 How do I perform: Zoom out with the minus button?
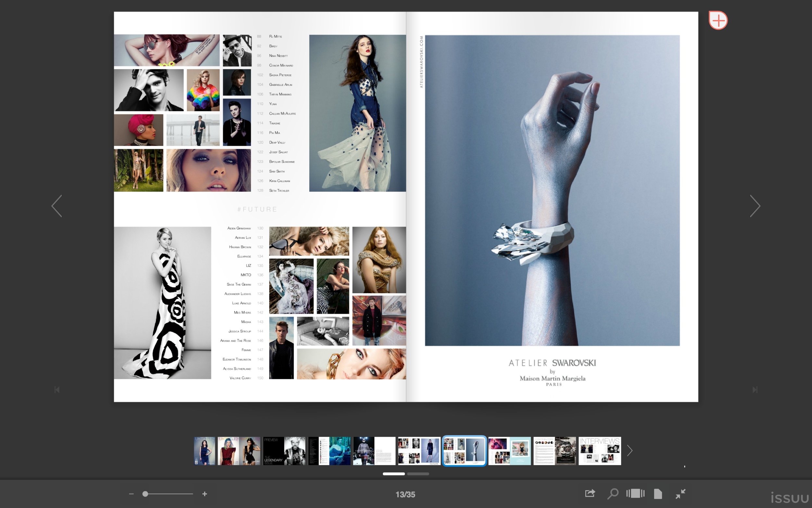(131, 494)
